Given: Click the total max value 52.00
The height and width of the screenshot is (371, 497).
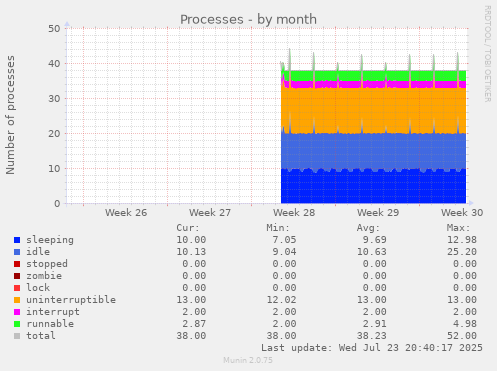Looking at the screenshot, I should 462,336.
